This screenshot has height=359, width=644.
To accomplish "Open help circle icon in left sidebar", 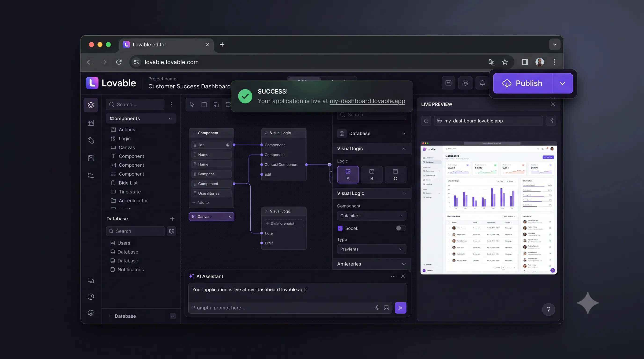I will click(91, 297).
